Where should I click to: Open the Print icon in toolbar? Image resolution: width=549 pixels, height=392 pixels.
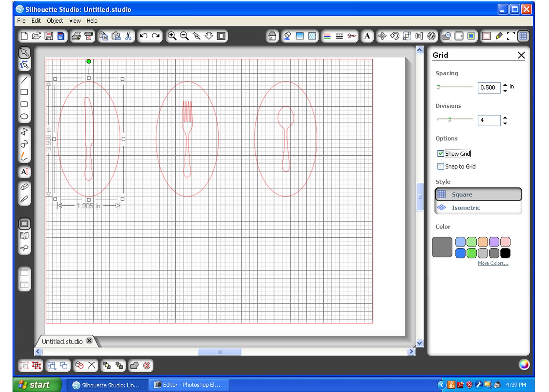(x=76, y=36)
